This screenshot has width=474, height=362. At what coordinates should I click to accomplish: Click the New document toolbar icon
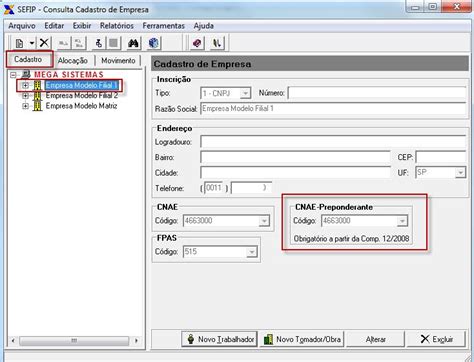pos(20,43)
